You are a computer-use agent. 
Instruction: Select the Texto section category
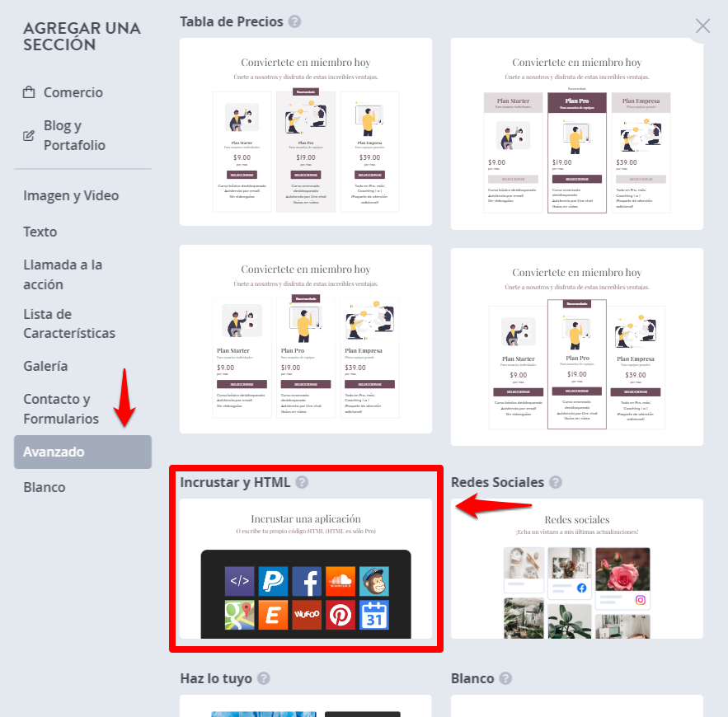(40, 232)
